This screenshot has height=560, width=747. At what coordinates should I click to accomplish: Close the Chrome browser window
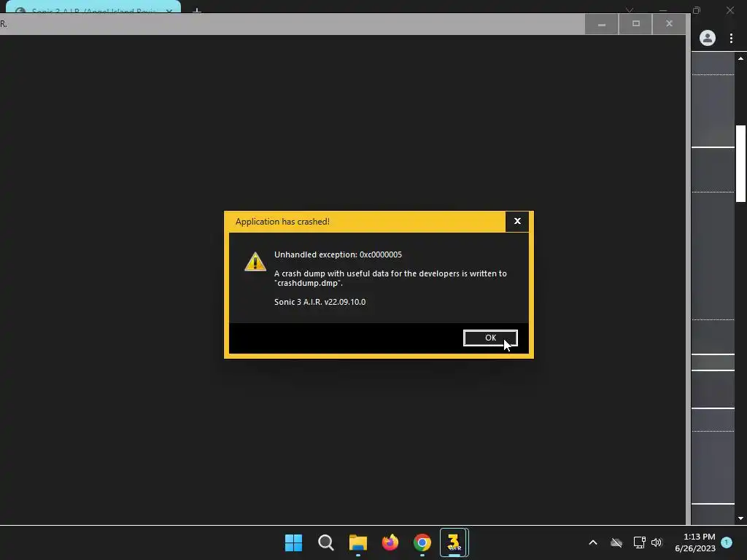click(x=729, y=10)
